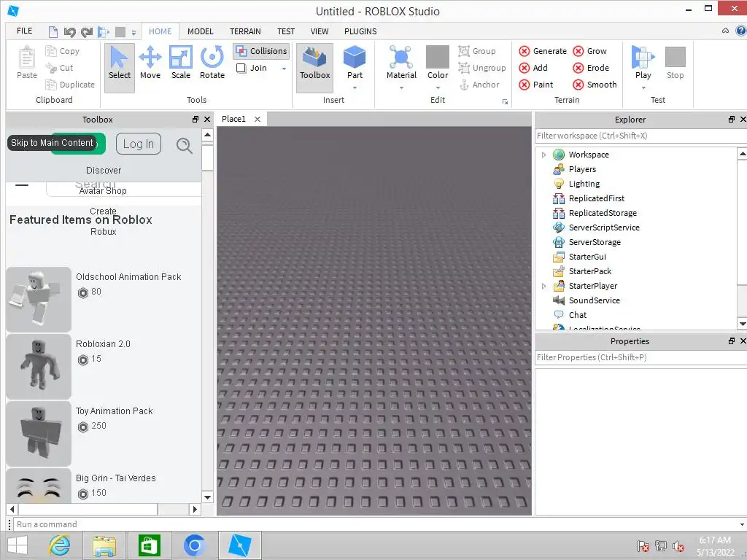Click Skip to Main Content
This screenshot has width=747, height=560.
[x=52, y=143]
